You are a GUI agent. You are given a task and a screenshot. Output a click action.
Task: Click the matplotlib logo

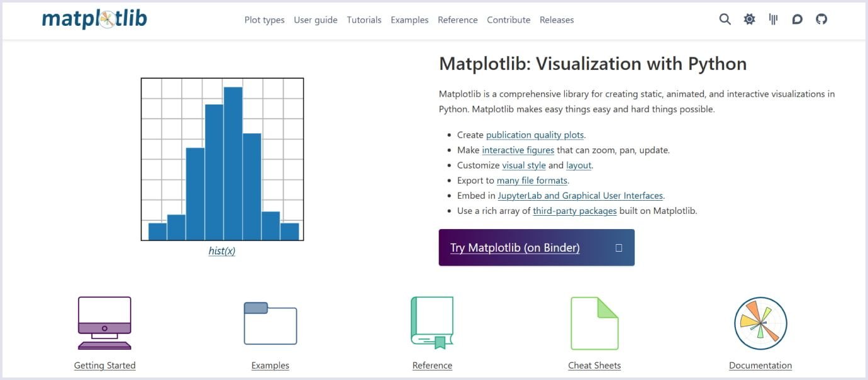pos(94,19)
